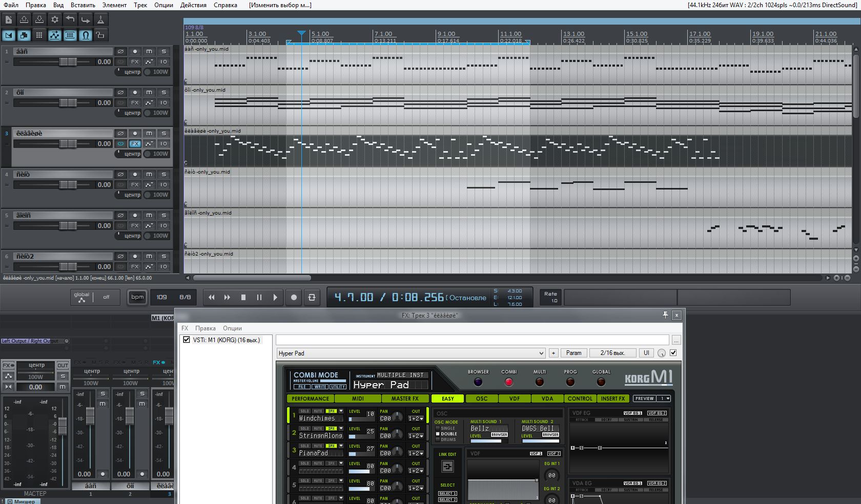Expand timbre menu arrow for PianaPad

(x=341, y=446)
